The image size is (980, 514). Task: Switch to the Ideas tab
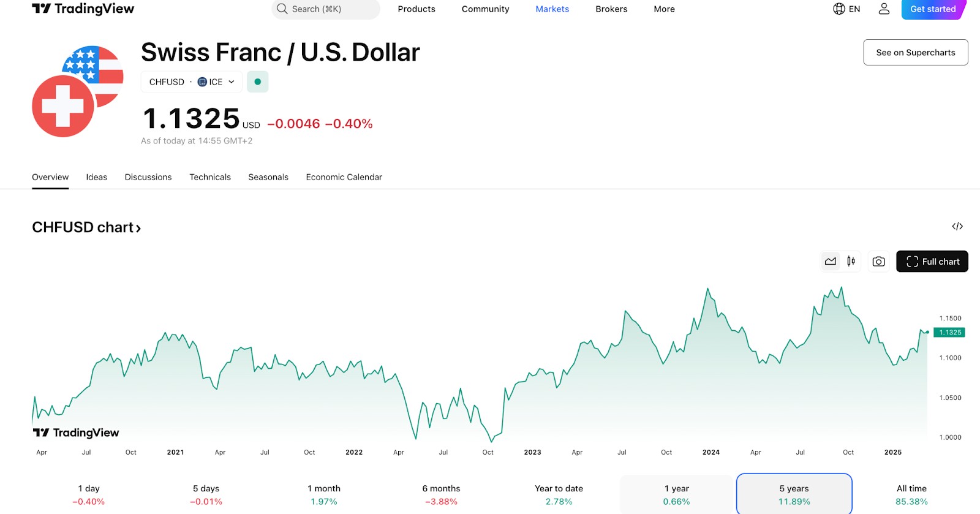(97, 177)
